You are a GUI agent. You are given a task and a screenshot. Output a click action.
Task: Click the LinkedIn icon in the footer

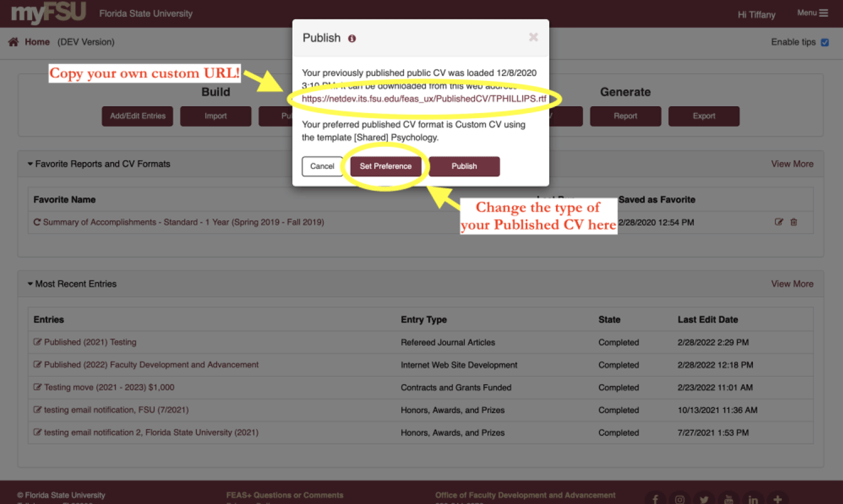click(x=753, y=499)
